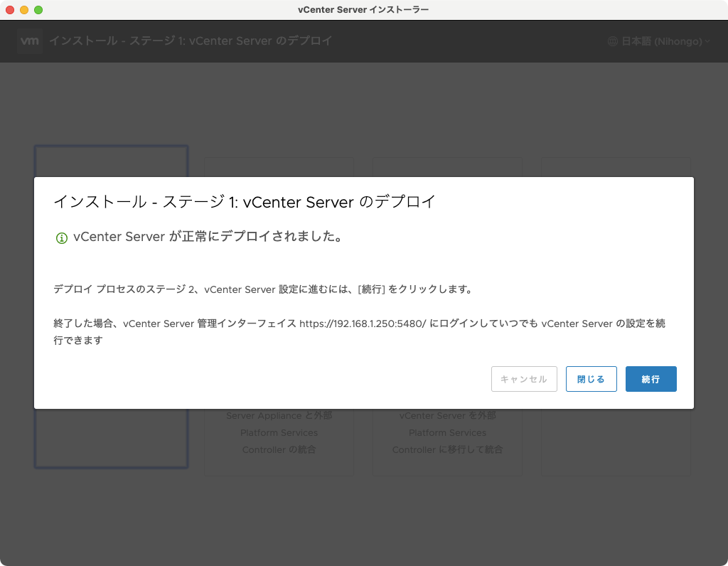Click the Controller の統合 card text behind the dialog

[x=279, y=449]
